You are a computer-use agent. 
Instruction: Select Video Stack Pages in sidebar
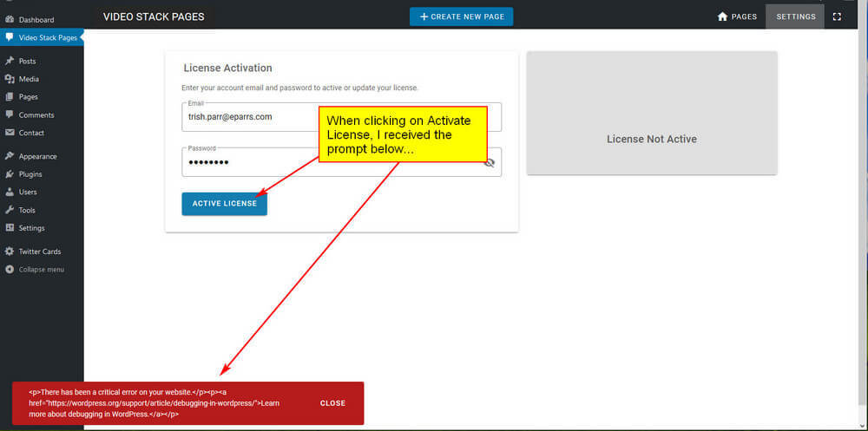point(42,37)
